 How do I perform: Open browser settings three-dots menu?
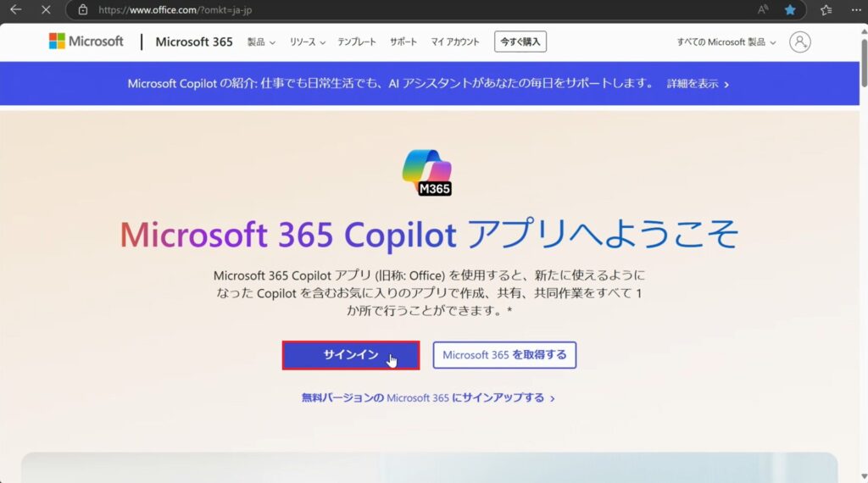(856, 10)
